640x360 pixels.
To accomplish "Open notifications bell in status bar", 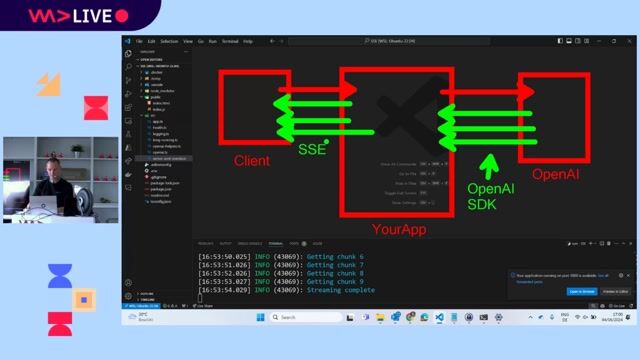I will coord(631,306).
